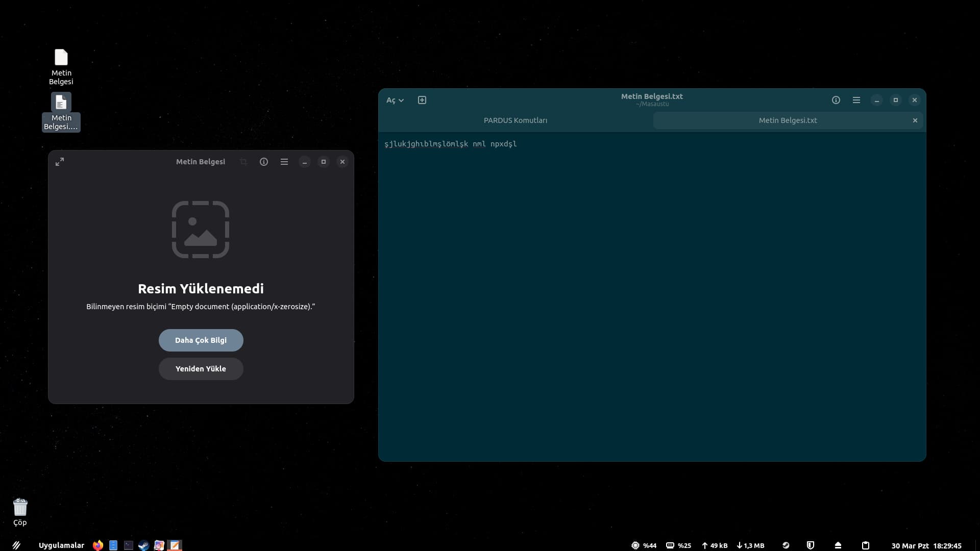Open the Çöp trash icon
Screen dimensions: 980x551
click(x=20, y=511)
